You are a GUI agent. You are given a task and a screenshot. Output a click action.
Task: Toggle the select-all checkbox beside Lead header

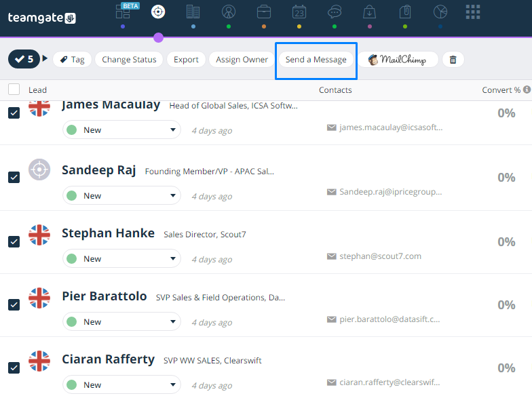click(14, 89)
